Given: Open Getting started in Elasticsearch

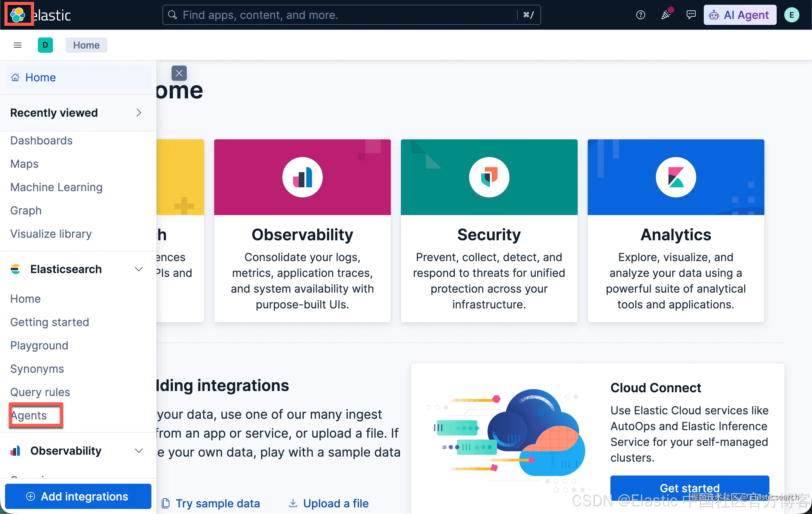Looking at the screenshot, I should [50, 322].
